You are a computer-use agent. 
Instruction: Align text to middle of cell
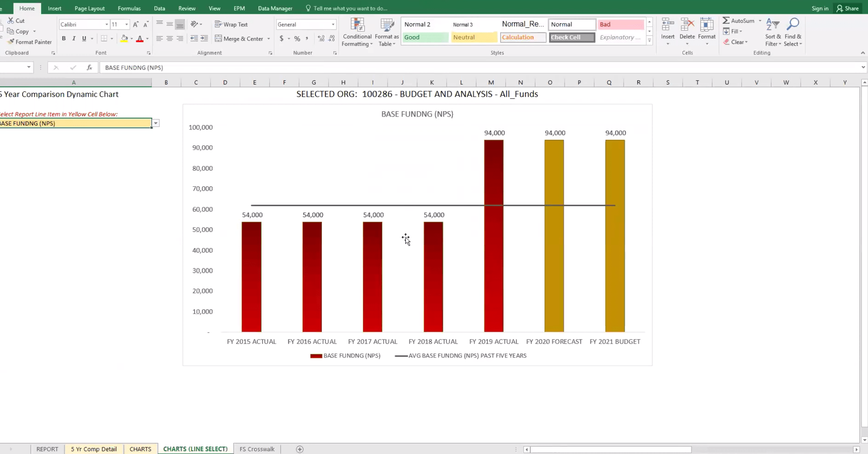pos(170,24)
